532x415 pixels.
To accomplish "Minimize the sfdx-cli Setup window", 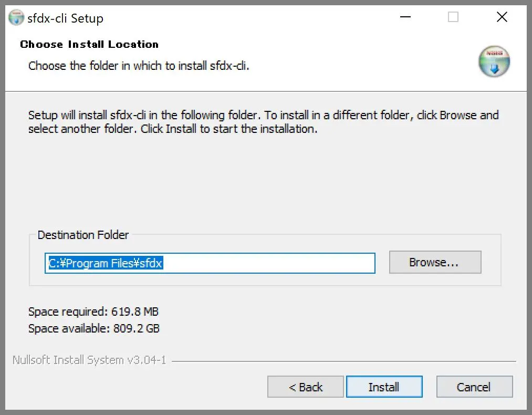I will [404, 17].
